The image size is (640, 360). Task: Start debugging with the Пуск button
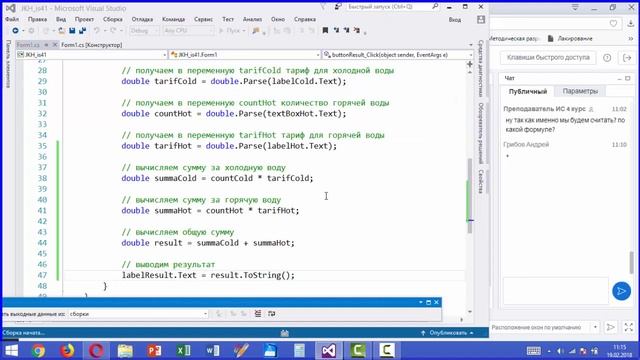[x=230, y=31]
